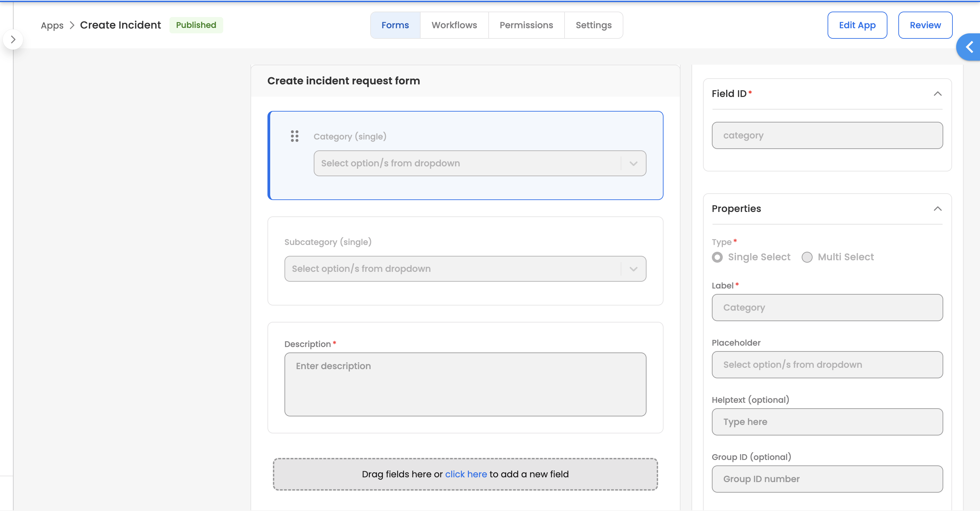The width and height of the screenshot is (980, 511).
Task: Expand the left sidebar arrow
Action: click(13, 39)
